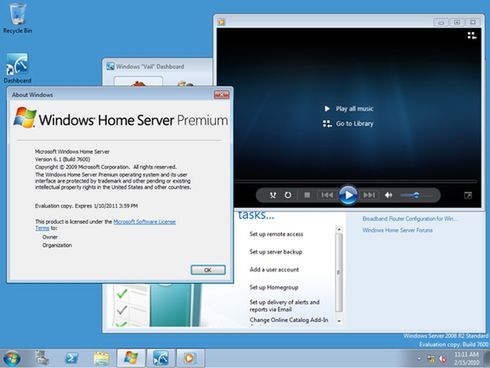Image resolution: width=490 pixels, height=368 pixels.
Task: Open the Start menu orb
Action: (x=12, y=358)
